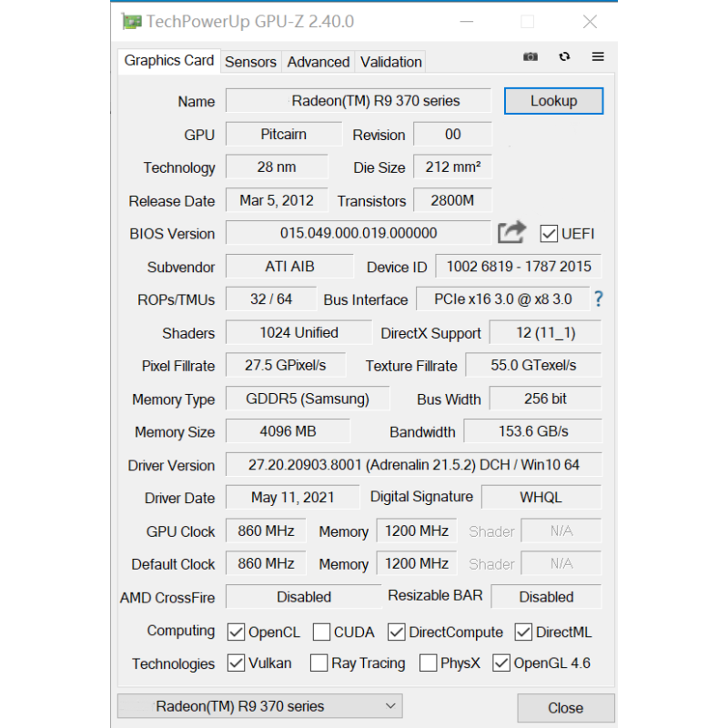Click DirectX Support value 12 (11_1)
Viewport: 728px width, 728px height.
[x=545, y=332]
